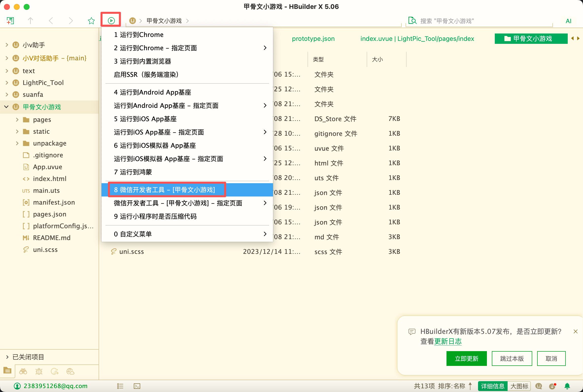Open submenu 运行到Chrome - 指定页面
Viewport: 583px width, 392px height.
pos(187,48)
